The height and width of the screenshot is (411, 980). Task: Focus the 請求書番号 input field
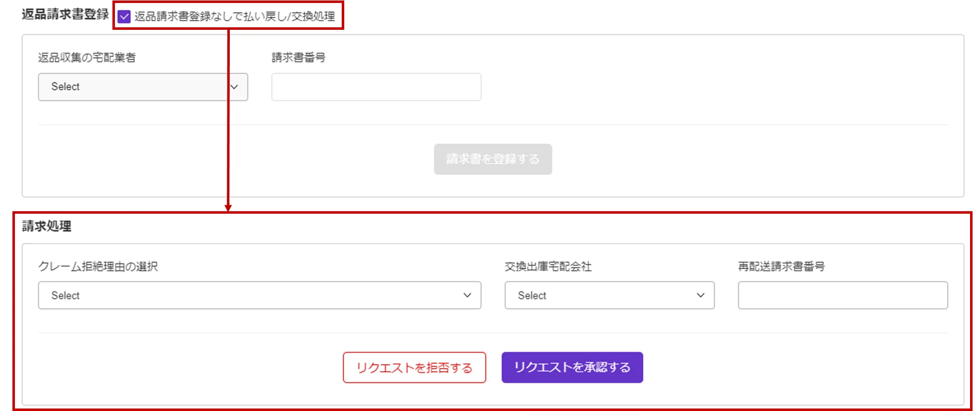click(376, 87)
